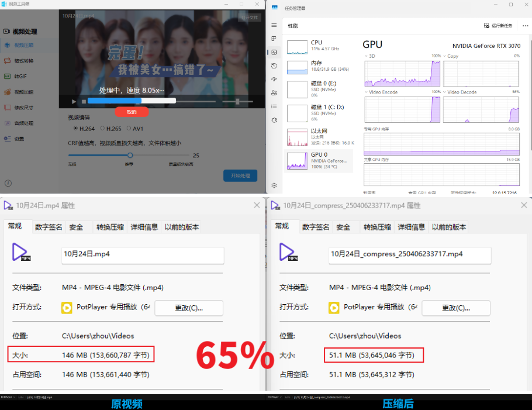532x410 pixels.
Task: Expand the Task Manager navigation menu
Action: 274,26
